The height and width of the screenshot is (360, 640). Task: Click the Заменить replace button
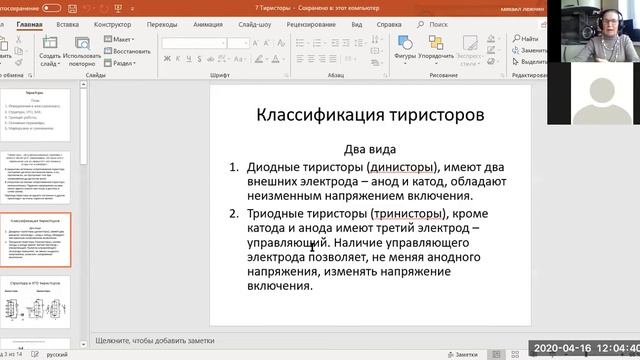529,50
